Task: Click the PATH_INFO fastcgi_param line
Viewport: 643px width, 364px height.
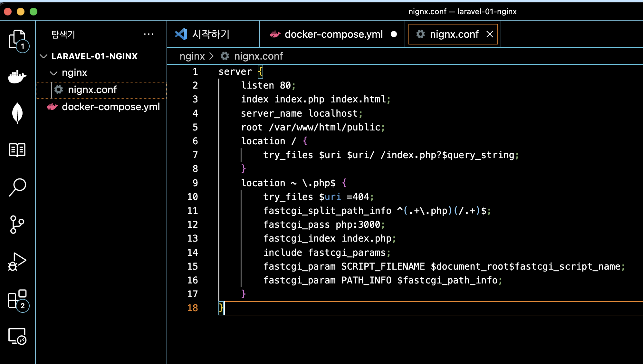Action: point(383,280)
